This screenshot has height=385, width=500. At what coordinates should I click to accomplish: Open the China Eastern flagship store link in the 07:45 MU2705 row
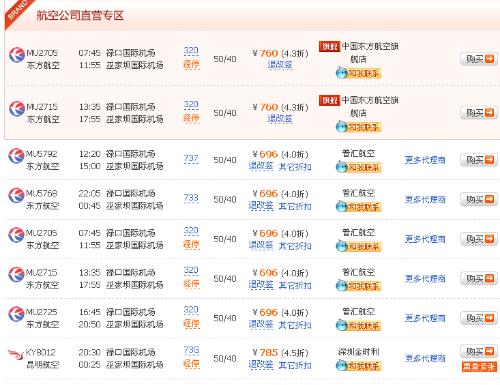pos(370,52)
